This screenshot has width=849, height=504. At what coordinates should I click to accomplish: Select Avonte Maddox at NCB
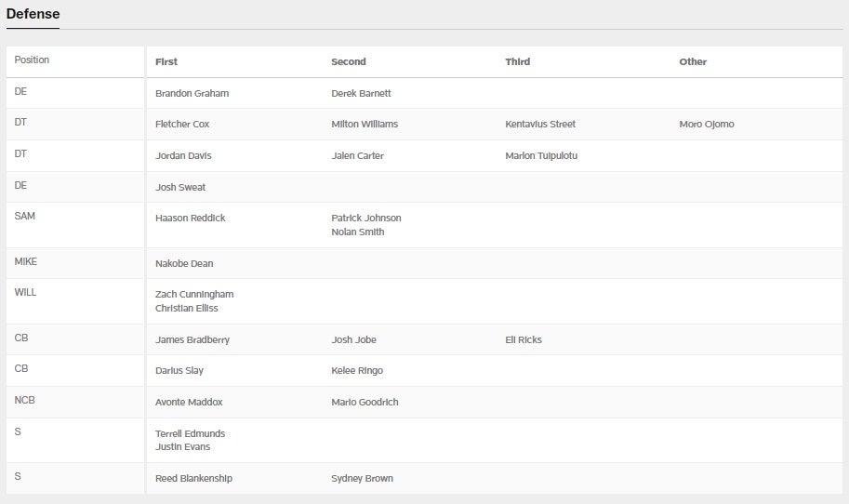pos(189,403)
